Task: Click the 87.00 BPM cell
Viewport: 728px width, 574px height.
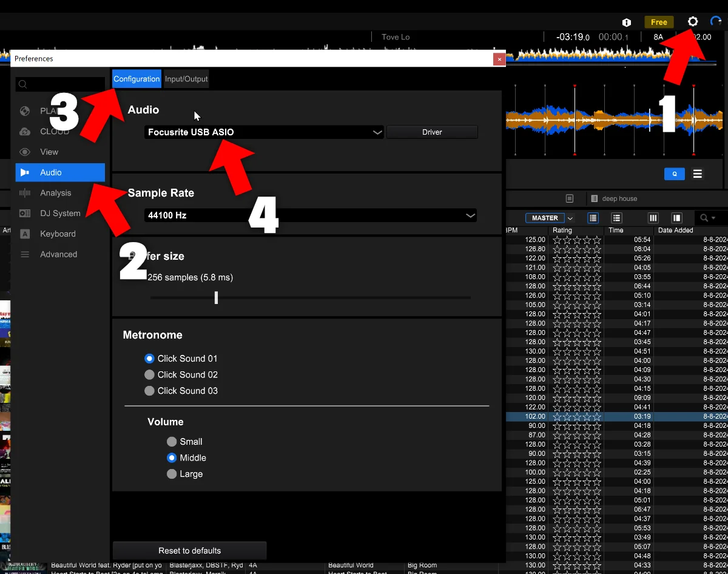Action: pos(537,435)
